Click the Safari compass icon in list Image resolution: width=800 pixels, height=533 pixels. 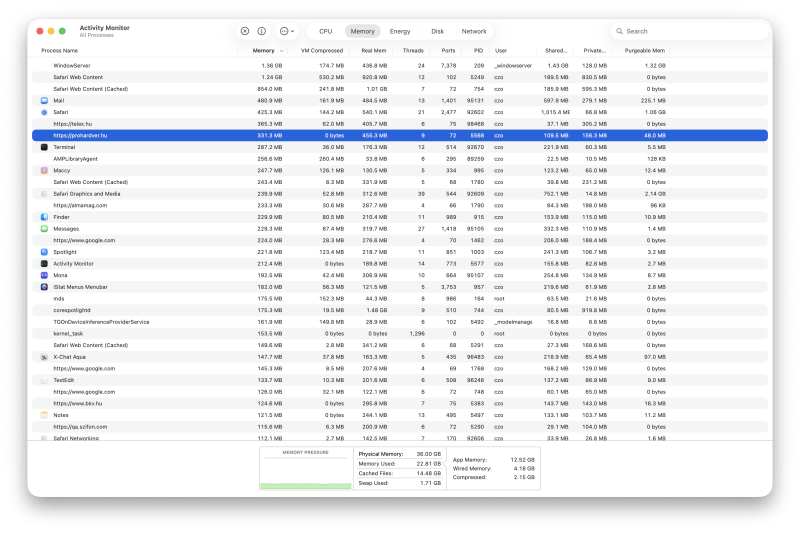click(44, 112)
